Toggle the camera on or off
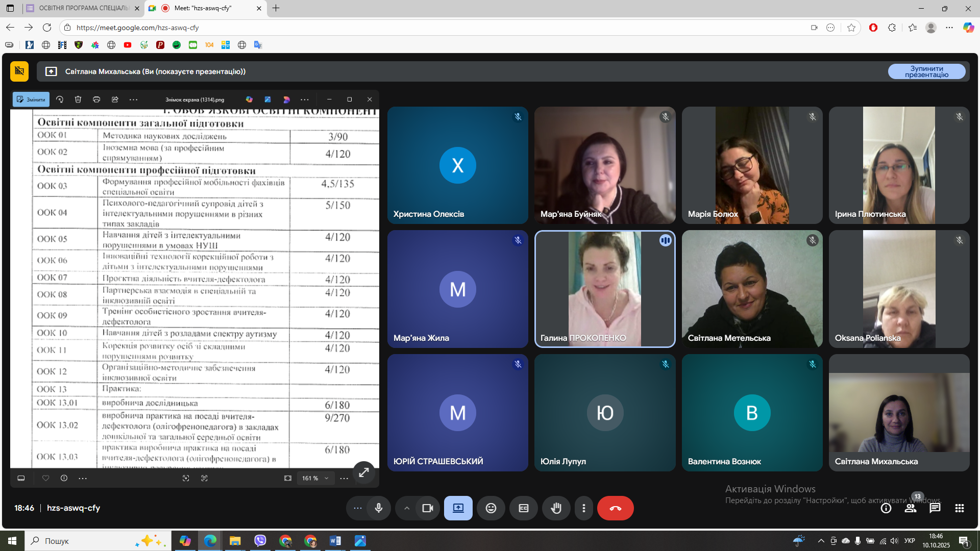980x551 pixels. point(428,508)
